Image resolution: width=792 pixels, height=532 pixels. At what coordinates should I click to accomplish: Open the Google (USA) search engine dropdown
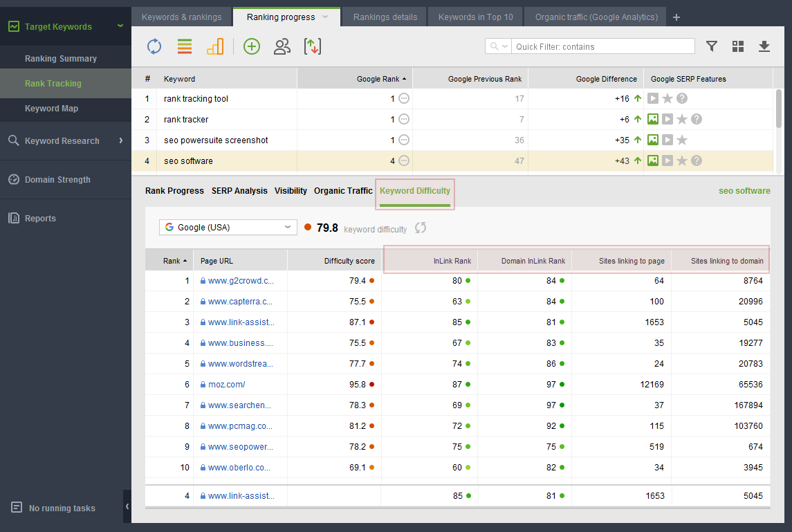[x=228, y=228]
